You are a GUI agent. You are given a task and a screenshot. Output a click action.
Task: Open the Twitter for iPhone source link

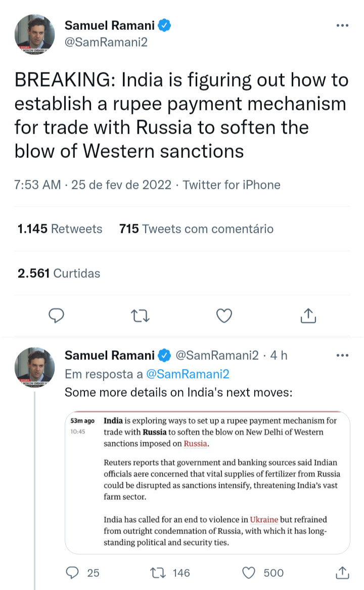tap(232, 185)
